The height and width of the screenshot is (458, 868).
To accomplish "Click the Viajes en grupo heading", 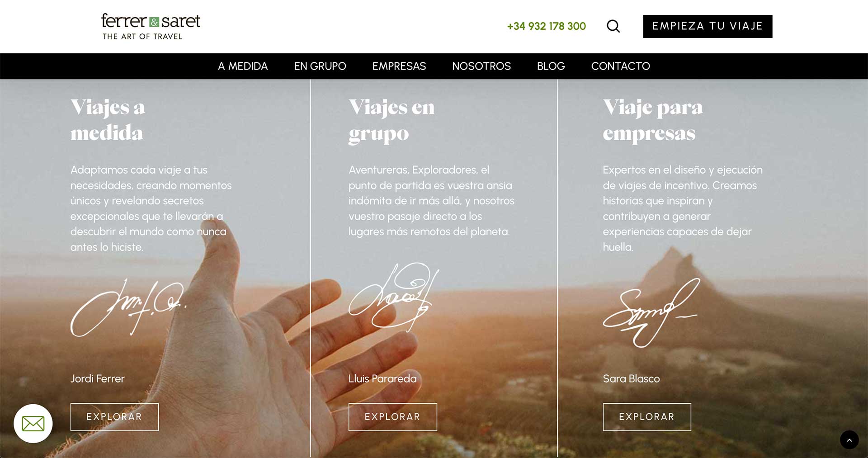I will point(392,120).
